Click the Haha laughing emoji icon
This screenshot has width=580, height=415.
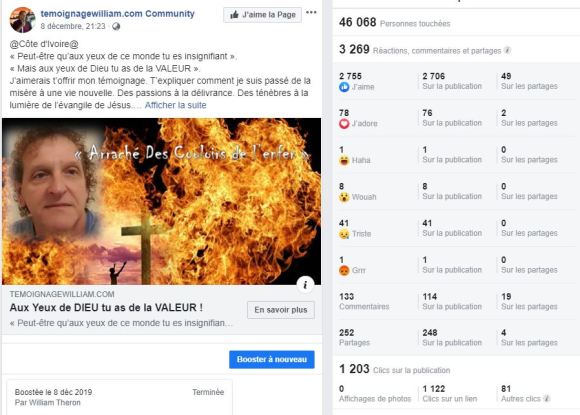[x=344, y=160]
